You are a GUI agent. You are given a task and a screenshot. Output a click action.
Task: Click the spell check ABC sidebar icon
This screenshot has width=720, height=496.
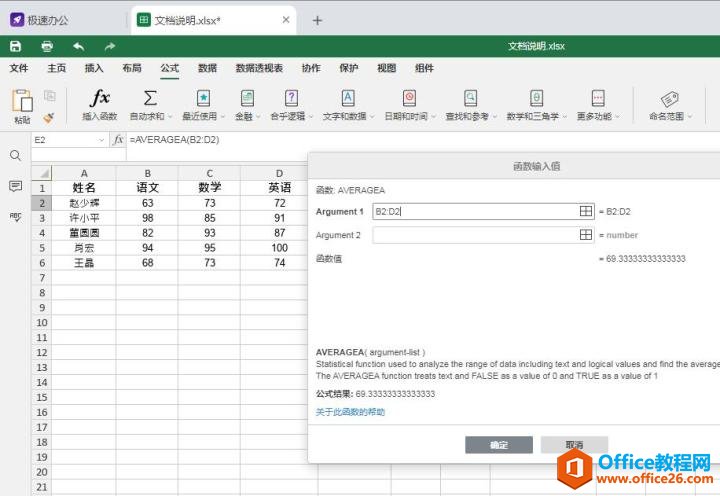point(15,217)
